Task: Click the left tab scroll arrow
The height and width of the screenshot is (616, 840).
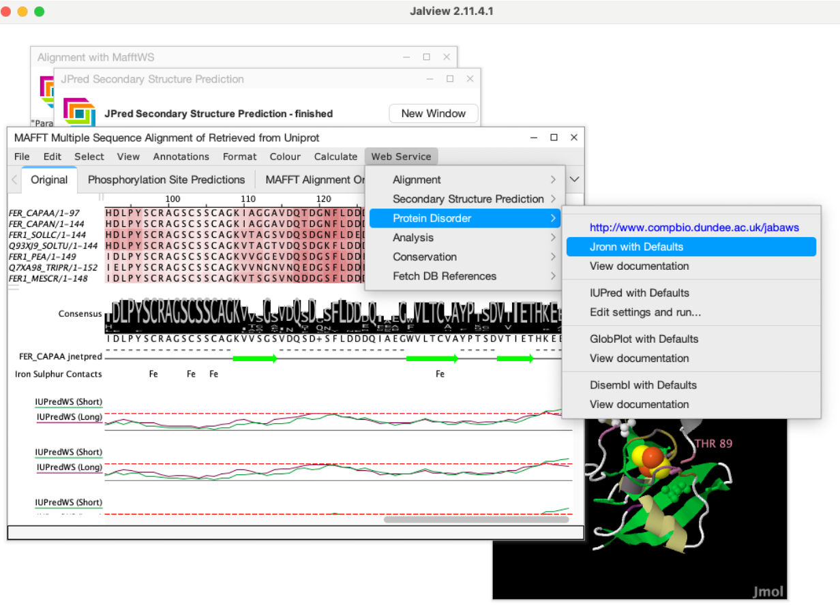Action: point(14,180)
